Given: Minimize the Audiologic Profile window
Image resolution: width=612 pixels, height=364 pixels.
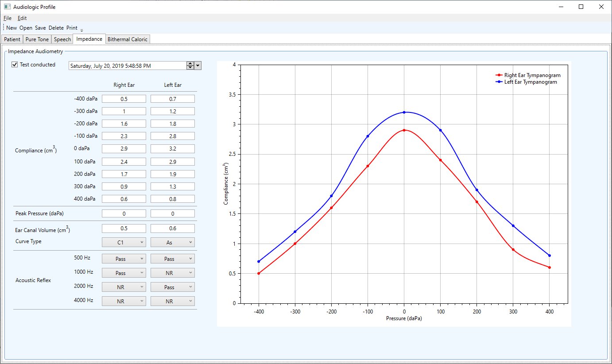Looking at the screenshot, I should pos(561,7).
